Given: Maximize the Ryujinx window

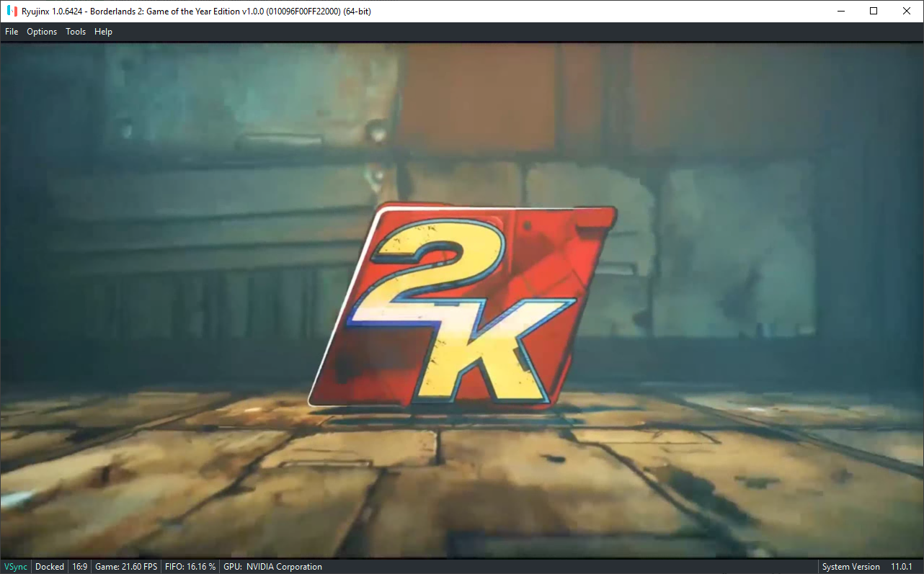Looking at the screenshot, I should pyautogui.click(x=874, y=11).
